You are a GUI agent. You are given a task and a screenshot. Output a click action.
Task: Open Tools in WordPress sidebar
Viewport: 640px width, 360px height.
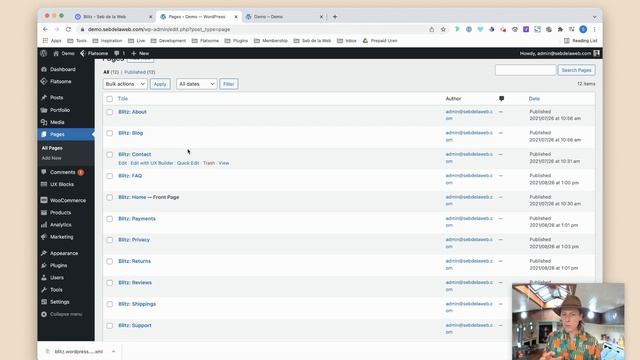coord(56,290)
